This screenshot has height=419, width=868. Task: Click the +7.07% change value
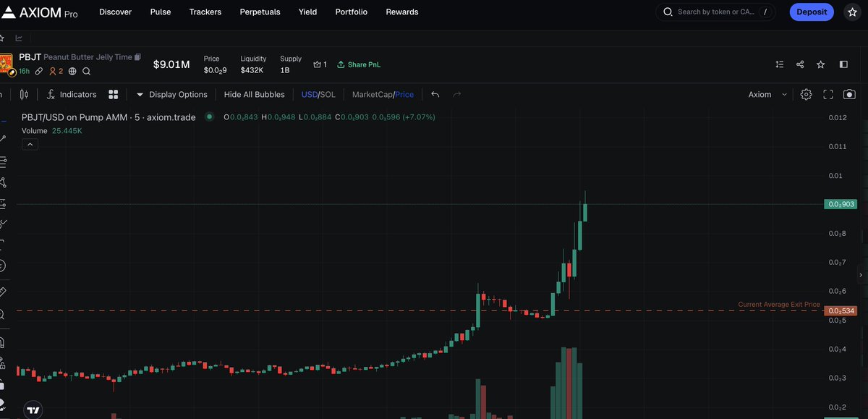coord(419,117)
